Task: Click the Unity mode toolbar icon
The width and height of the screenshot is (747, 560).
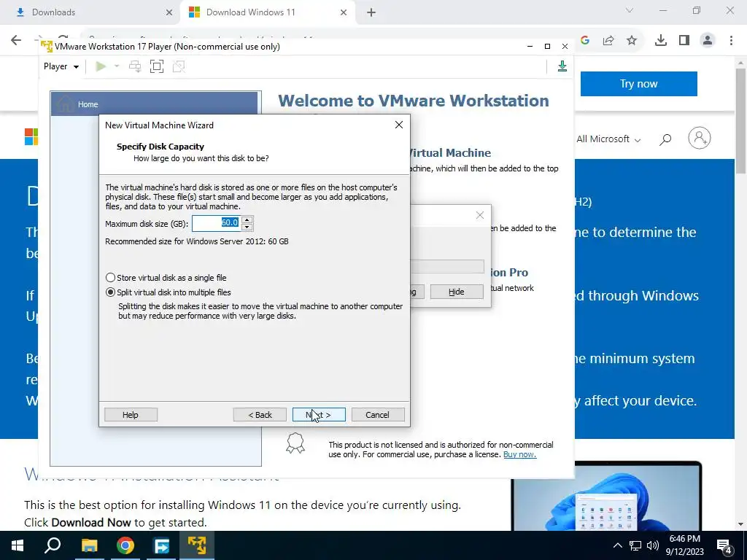Action: tap(179, 66)
